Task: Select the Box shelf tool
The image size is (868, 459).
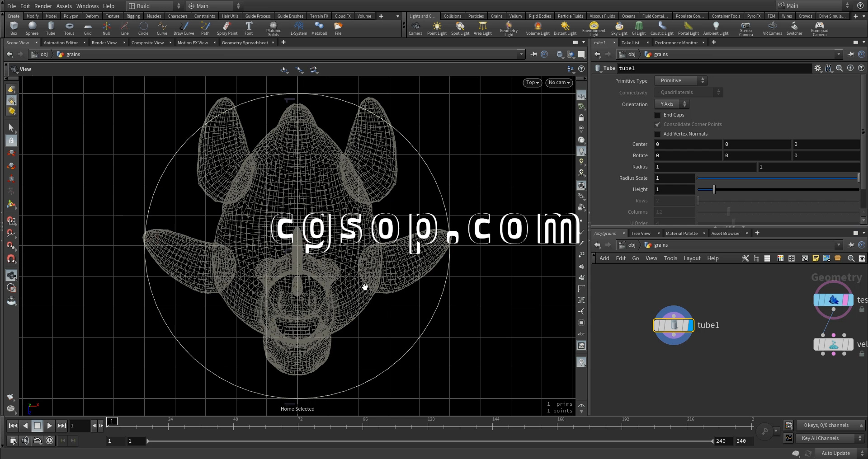Action: (14, 28)
